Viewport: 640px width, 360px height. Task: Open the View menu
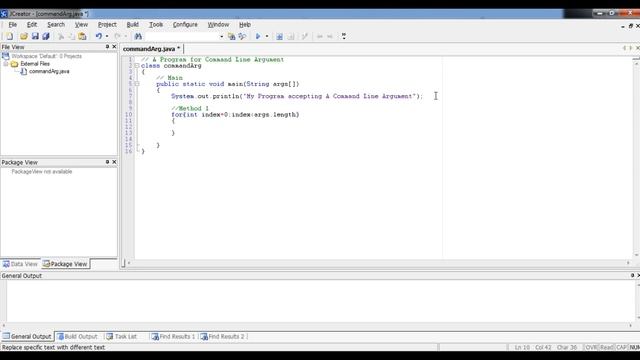(x=81, y=24)
